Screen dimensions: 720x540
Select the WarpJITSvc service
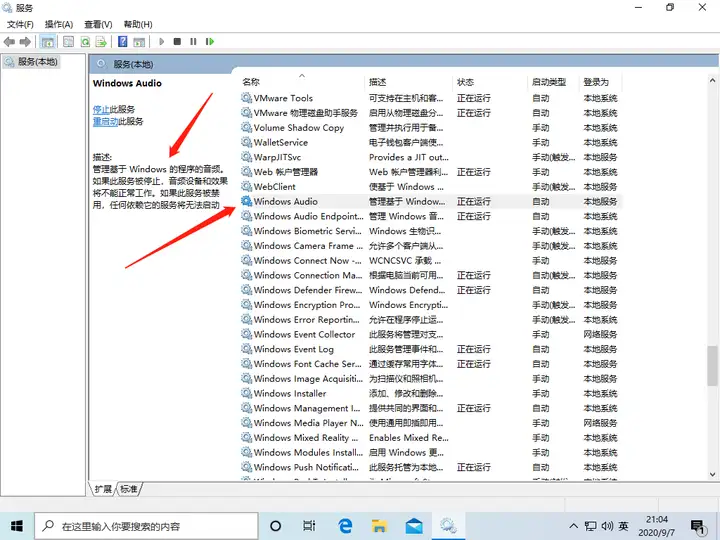point(430,157)
